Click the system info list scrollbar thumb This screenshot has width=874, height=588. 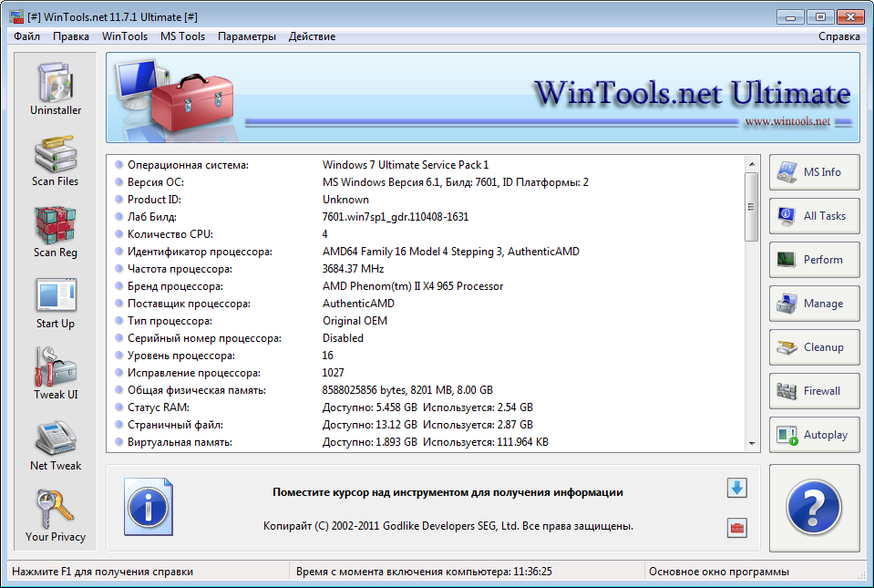[752, 207]
